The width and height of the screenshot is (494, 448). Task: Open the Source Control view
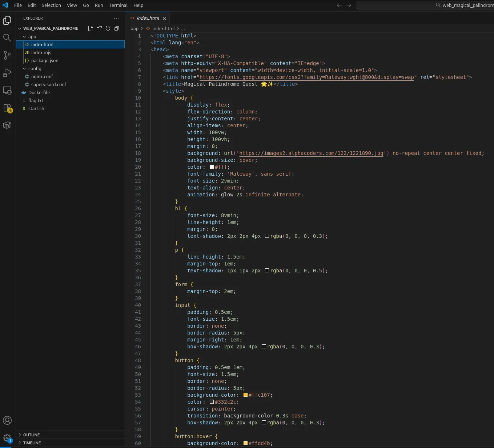pos(7,55)
